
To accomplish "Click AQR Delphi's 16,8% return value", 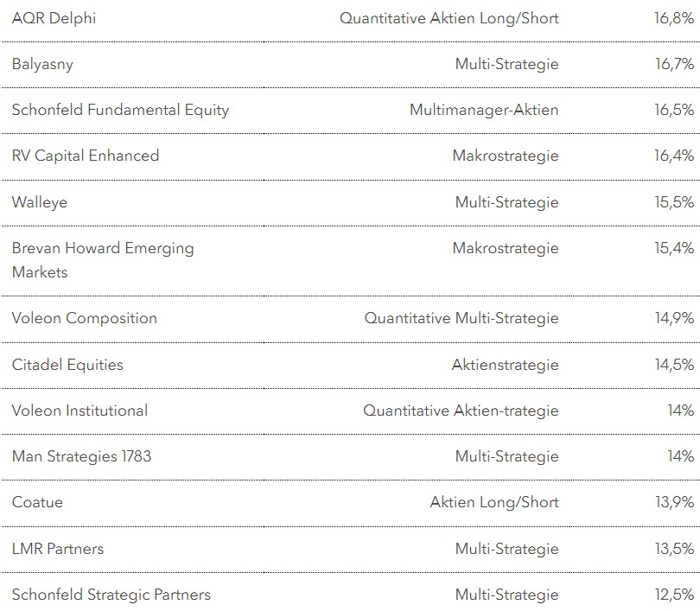I will (x=674, y=18).
